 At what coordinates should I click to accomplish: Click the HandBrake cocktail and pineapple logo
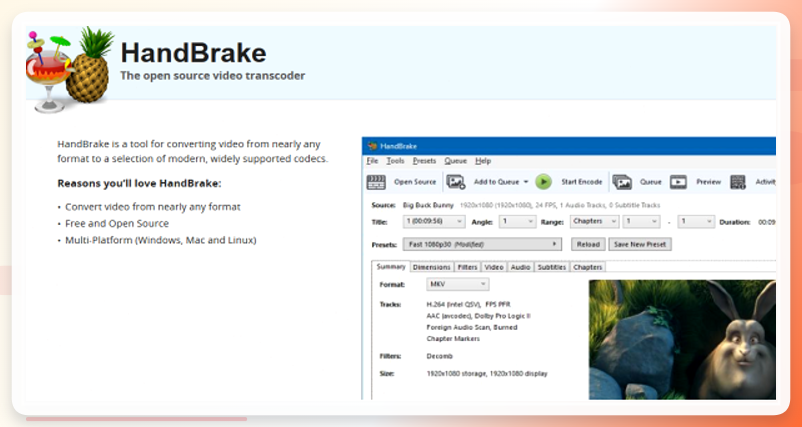[x=70, y=69]
